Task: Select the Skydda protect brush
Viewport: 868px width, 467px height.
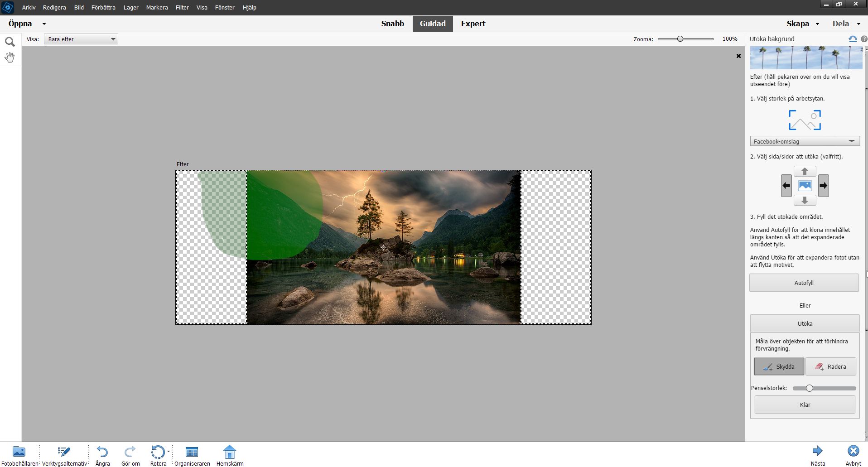Action: pyautogui.click(x=779, y=366)
